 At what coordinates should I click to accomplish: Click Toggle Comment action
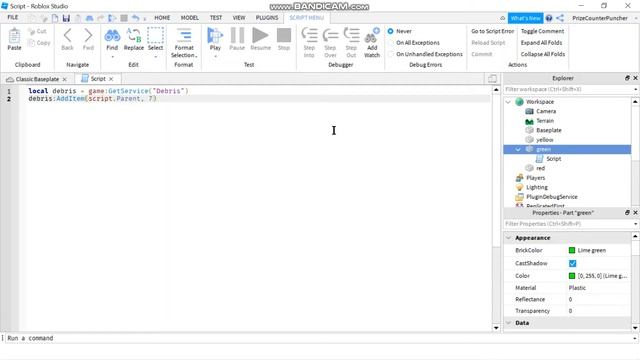pos(542,31)
